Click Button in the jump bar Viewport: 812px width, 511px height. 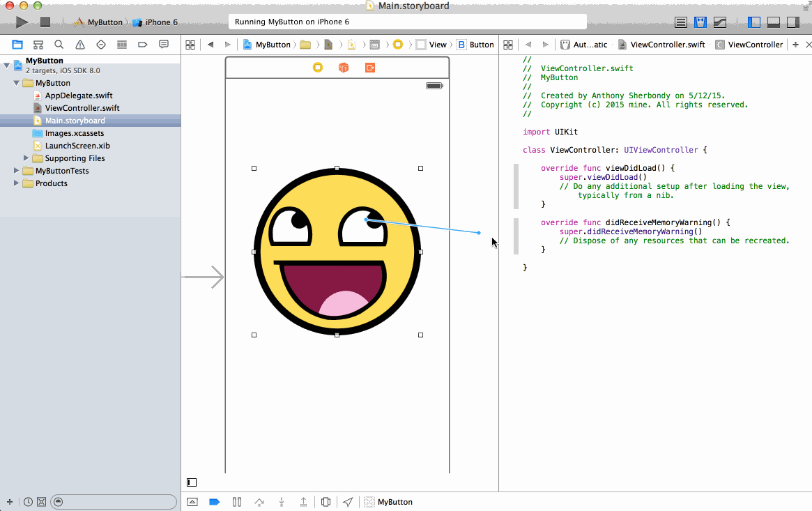475,45
